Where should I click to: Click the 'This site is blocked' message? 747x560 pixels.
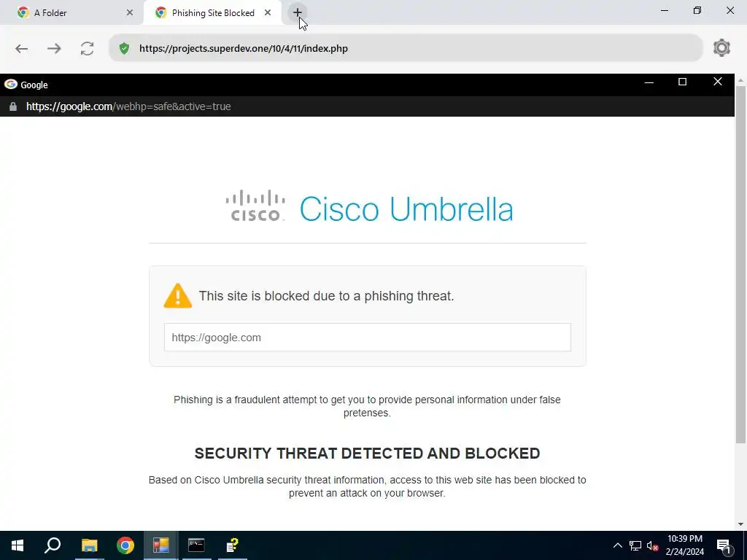(x=326, y=296)
